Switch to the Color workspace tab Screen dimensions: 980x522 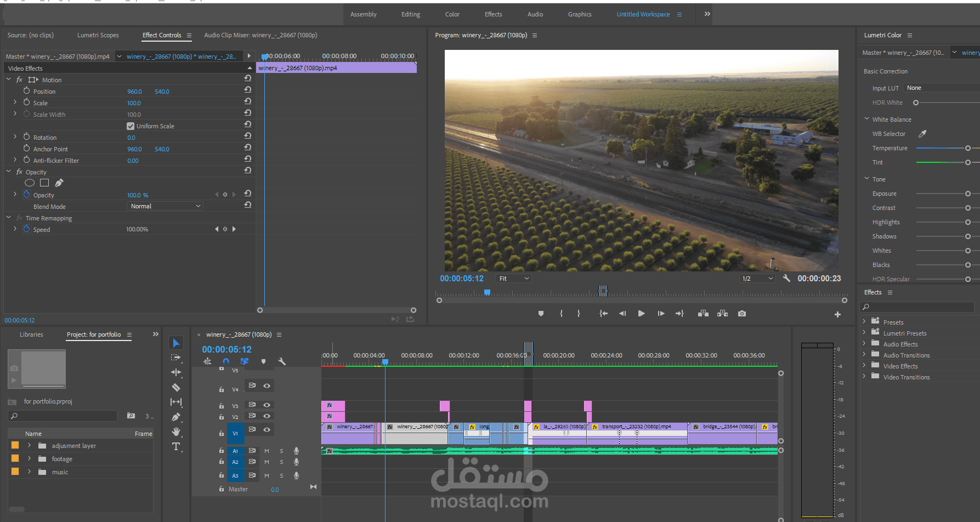(452, 14)
